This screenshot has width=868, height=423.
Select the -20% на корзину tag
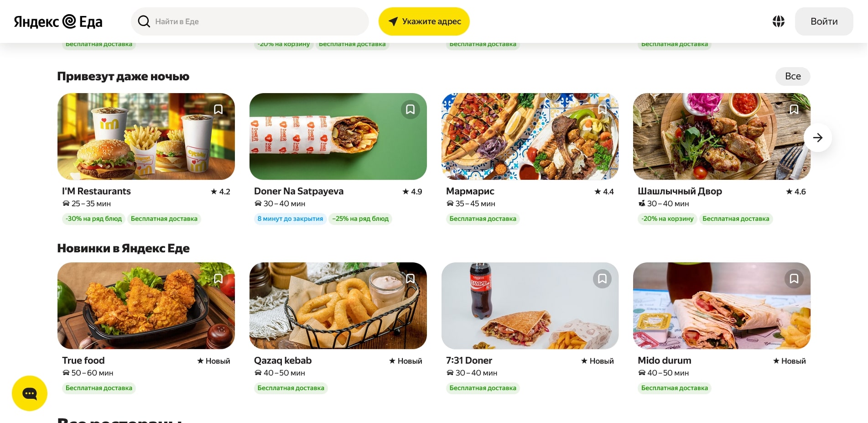click(667, 219)
